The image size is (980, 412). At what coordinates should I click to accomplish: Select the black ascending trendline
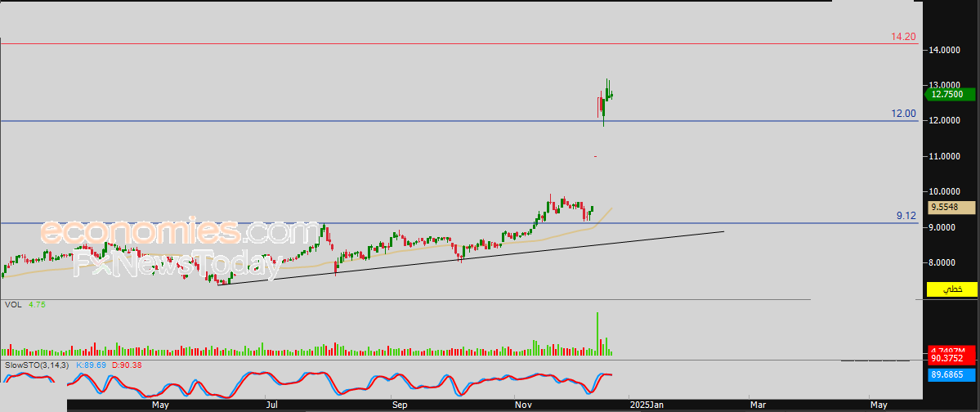(x=471, y=258)
